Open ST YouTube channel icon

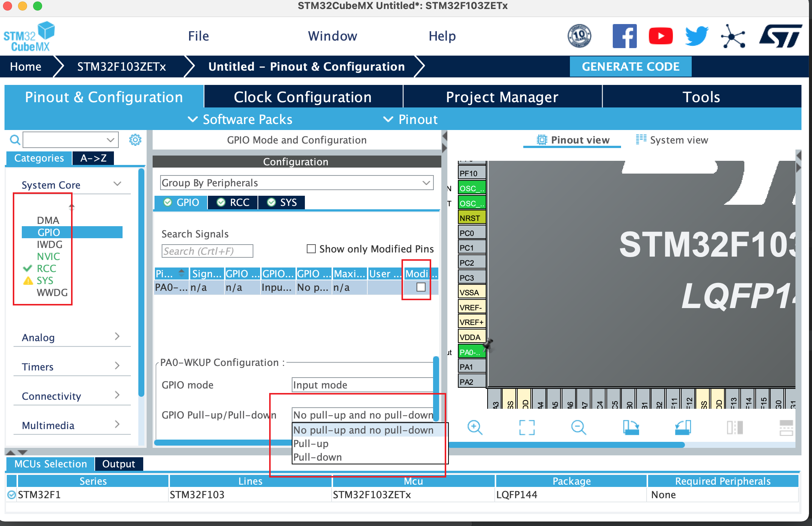[661, 36]
